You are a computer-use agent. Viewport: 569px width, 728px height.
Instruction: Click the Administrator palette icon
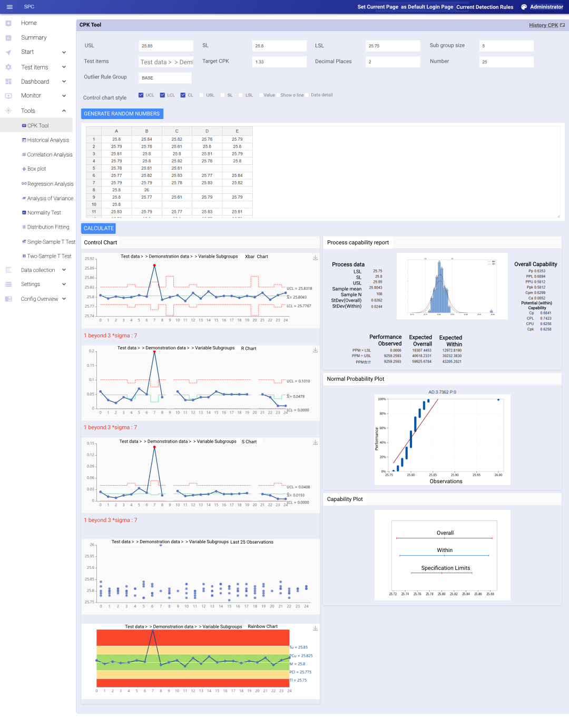click(524, 7)
